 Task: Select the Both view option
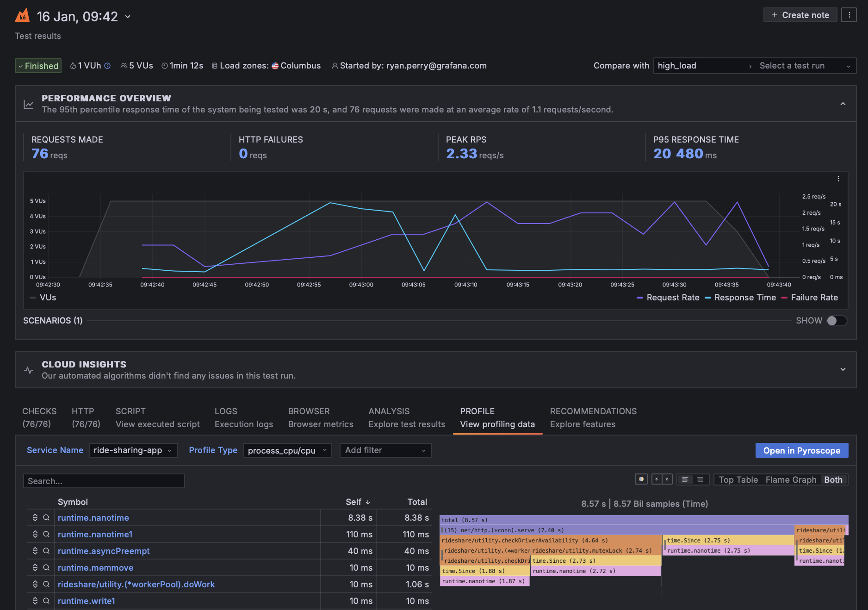click(x=833, y=479)
